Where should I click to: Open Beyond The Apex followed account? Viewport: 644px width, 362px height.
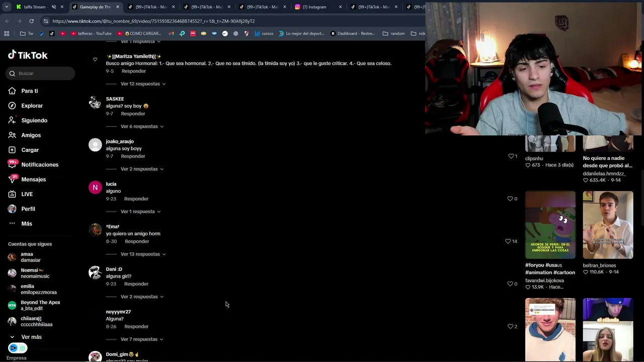pyautogui.click(x=34, y=305)
